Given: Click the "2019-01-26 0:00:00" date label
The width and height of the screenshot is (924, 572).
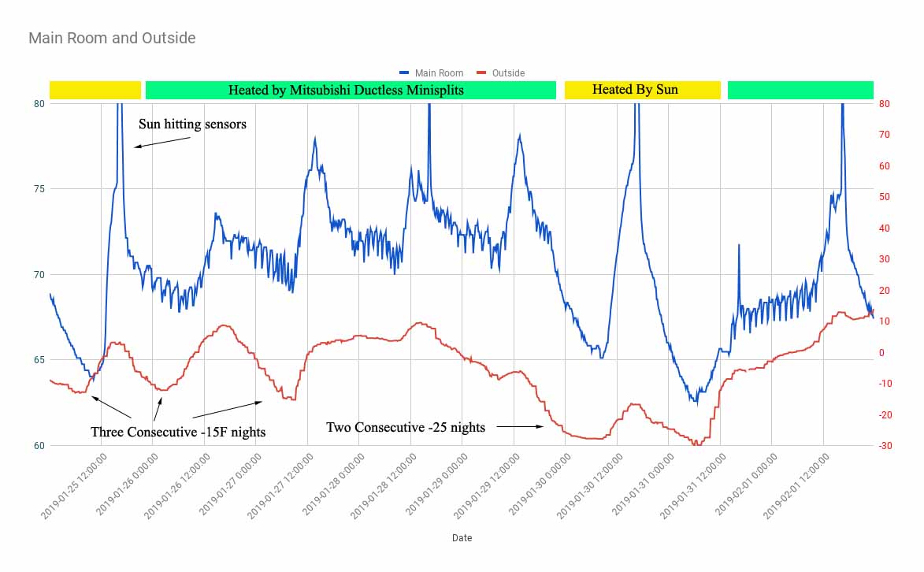Looking at the screenshot, I should tap(127, 485).
